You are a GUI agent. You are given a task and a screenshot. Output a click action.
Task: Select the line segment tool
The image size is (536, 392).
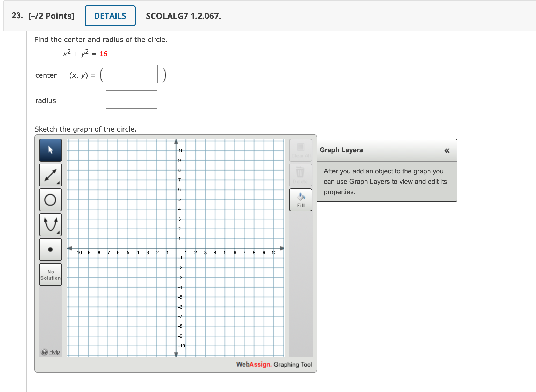(x=50, y=175)
